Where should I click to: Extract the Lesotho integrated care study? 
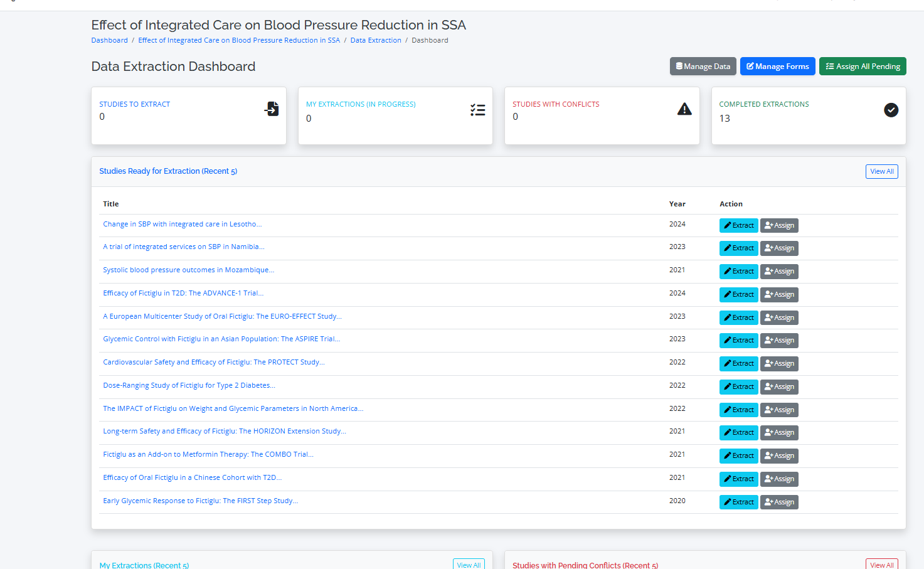[738, 226]
